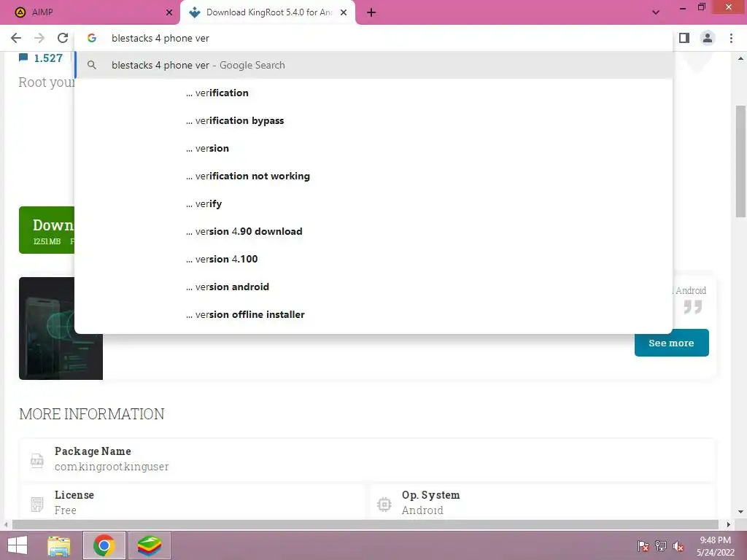Click the Op. System chip icon
Viewport: 747px width, 560px height.
(384, 504)
